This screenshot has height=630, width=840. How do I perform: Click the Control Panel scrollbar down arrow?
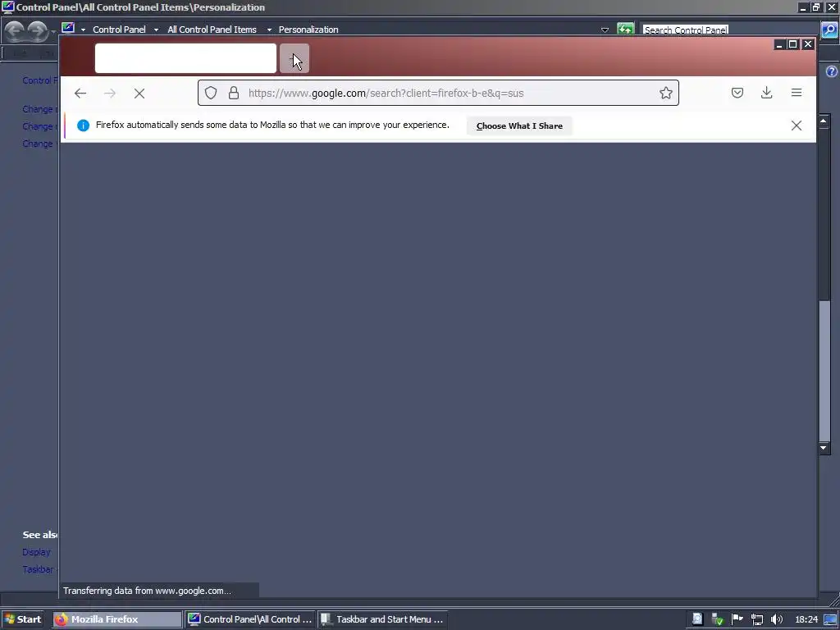tap(824, 447)
